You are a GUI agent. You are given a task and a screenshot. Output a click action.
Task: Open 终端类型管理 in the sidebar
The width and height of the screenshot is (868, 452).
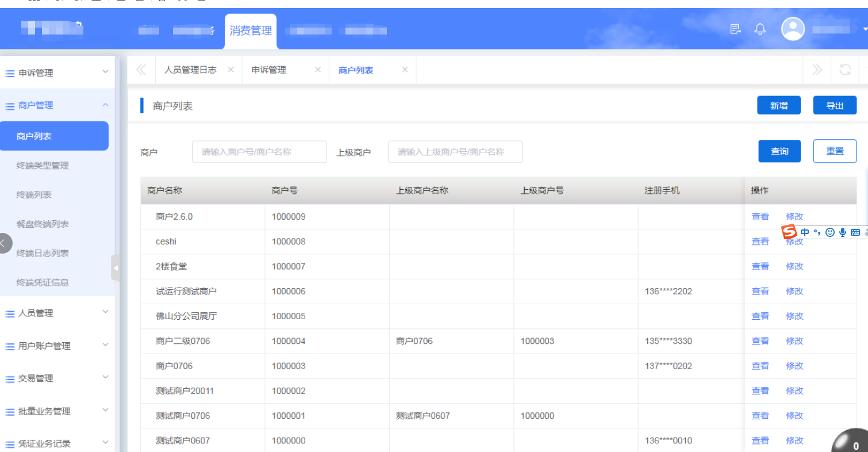pos(43,166)
